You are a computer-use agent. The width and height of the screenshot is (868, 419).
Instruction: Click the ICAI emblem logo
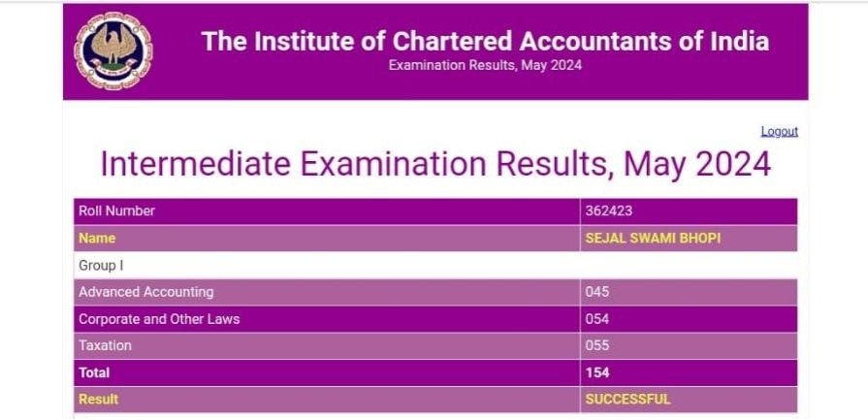(113, 51)
